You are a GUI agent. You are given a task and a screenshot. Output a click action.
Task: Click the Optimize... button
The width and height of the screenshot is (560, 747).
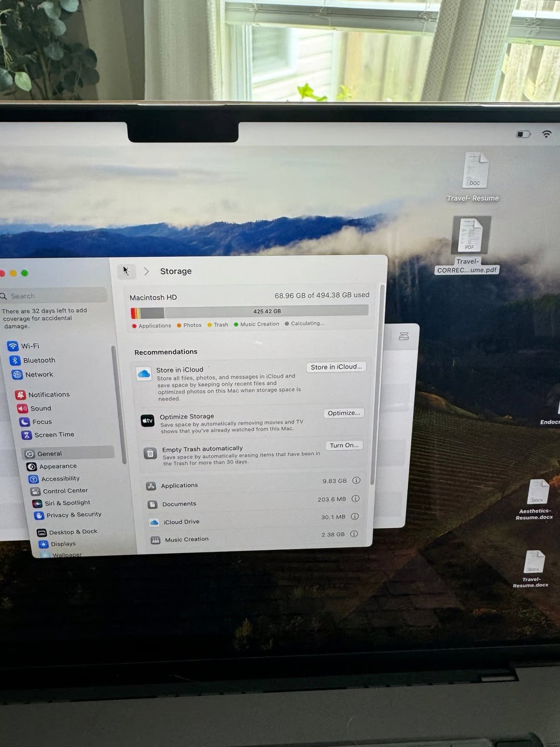344,413
